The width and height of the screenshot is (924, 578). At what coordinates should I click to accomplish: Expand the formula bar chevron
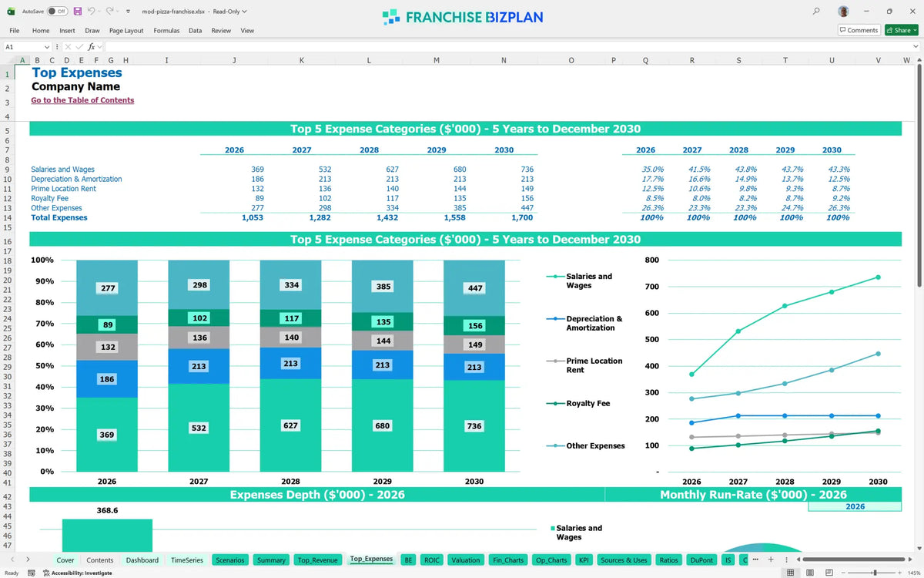[915, 47]
